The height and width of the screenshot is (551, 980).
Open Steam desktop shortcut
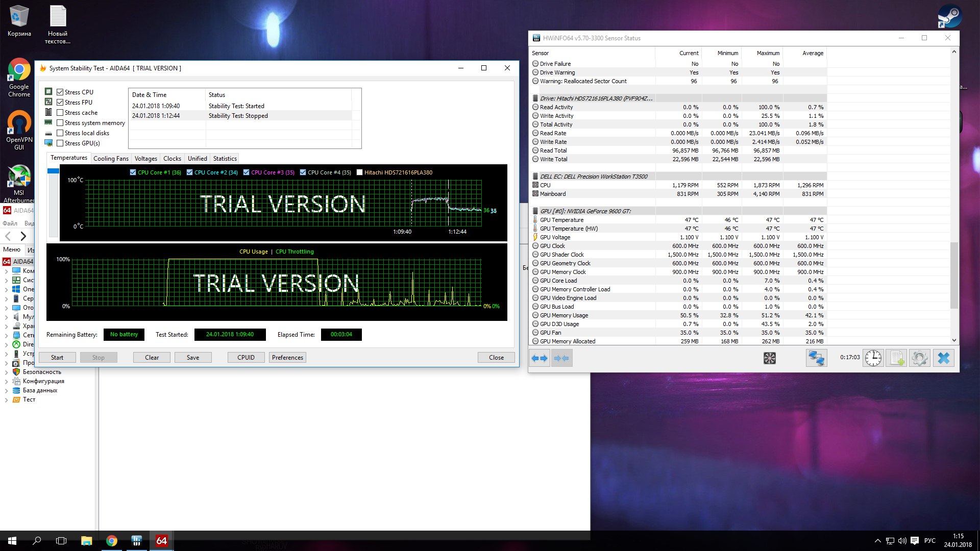(950, 16)
